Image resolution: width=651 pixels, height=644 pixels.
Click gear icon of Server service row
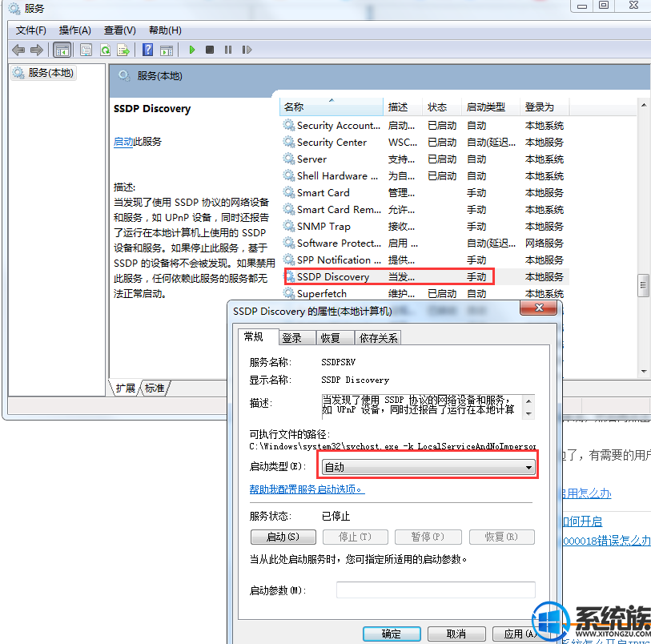(288, 159)
